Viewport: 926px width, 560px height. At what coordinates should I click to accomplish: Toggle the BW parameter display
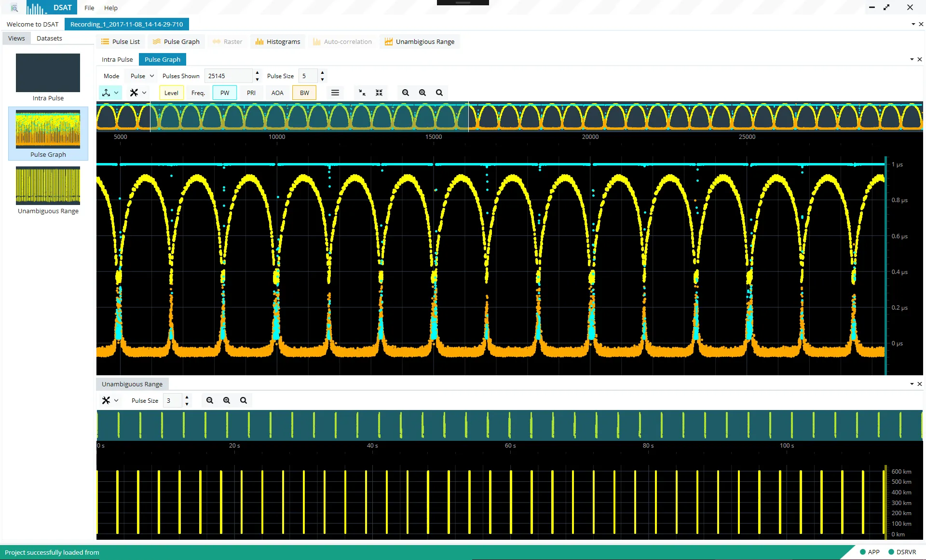(304, 93)
